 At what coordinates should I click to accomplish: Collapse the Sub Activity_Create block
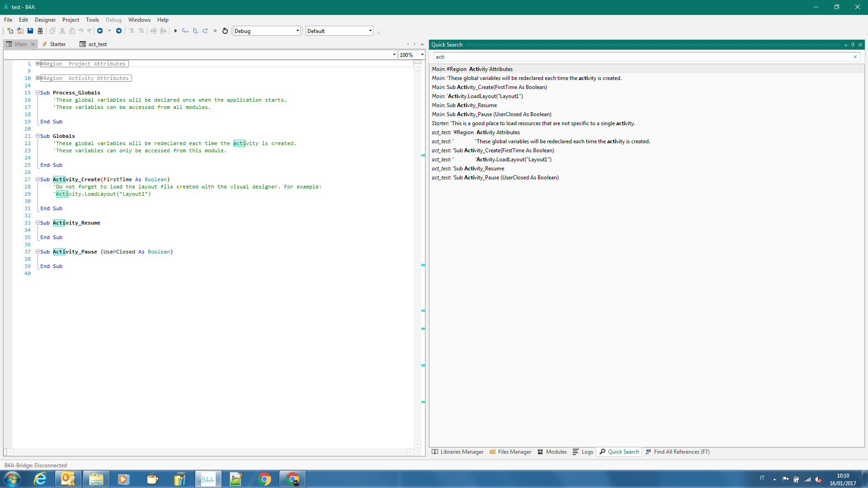pos(38,179)
